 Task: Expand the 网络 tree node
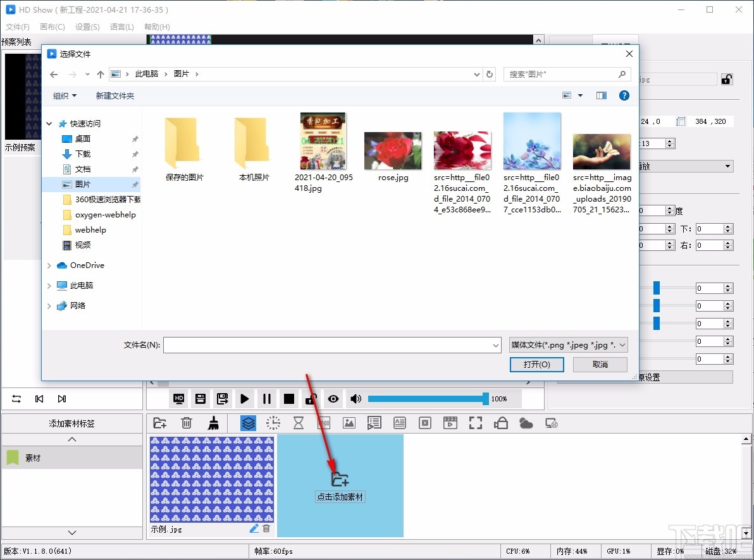[49, 306]
